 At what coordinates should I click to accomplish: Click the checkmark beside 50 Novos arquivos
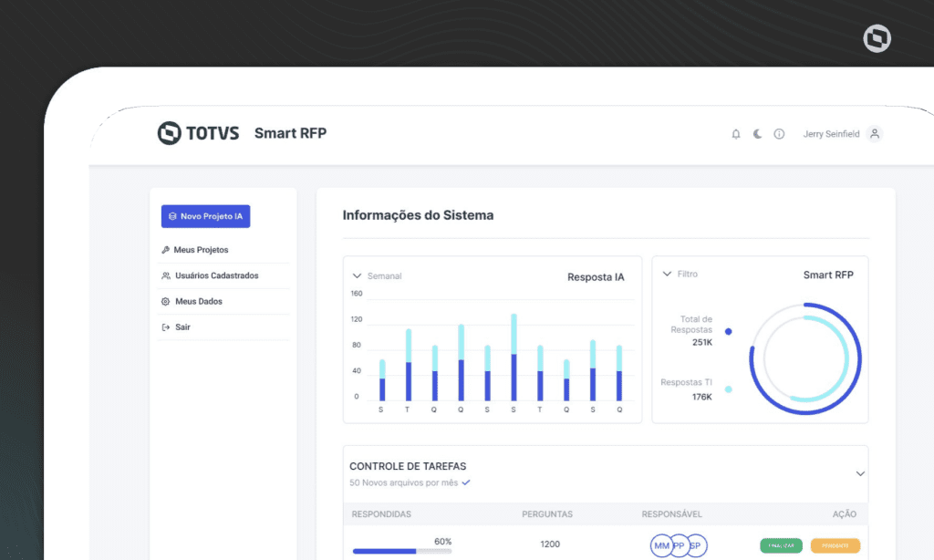[466, 482]
